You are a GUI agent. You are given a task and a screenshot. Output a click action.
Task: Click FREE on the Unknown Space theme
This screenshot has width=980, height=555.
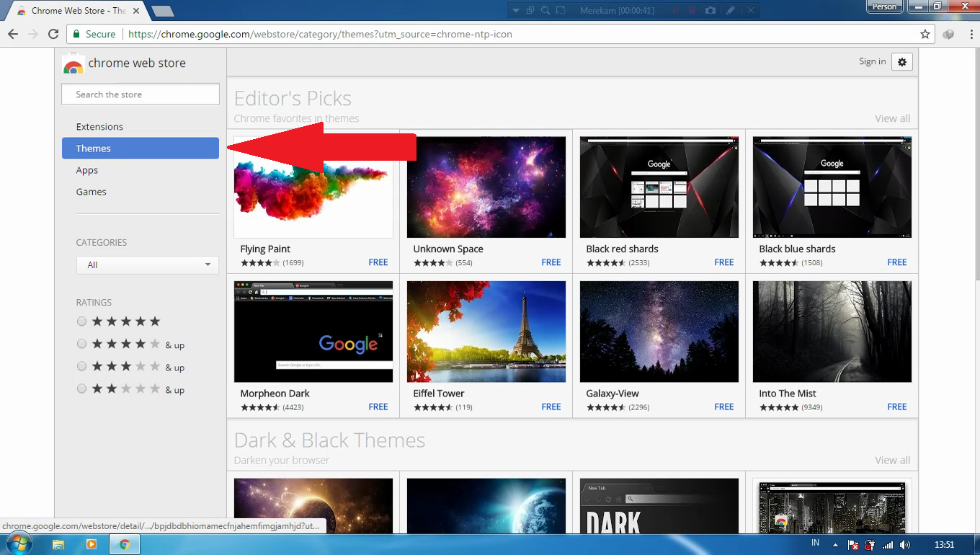[x=551, y=262]
